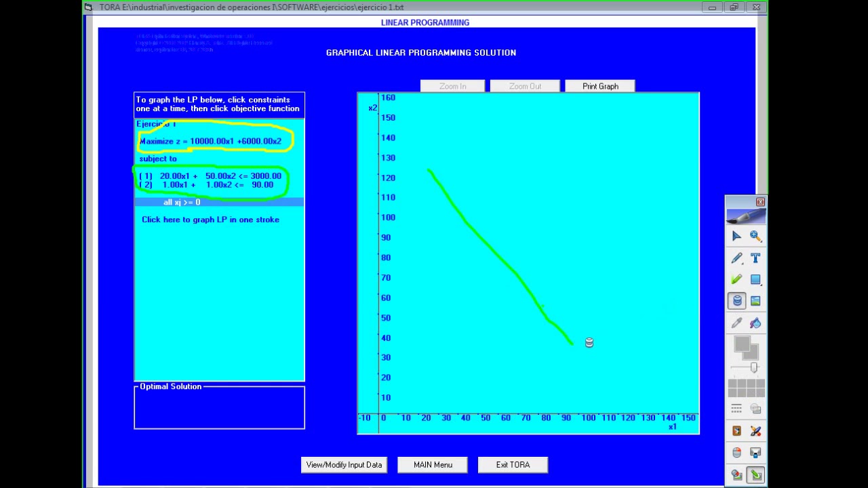Click the active redo arrow icon
The image size is (868, 488).
755,475
